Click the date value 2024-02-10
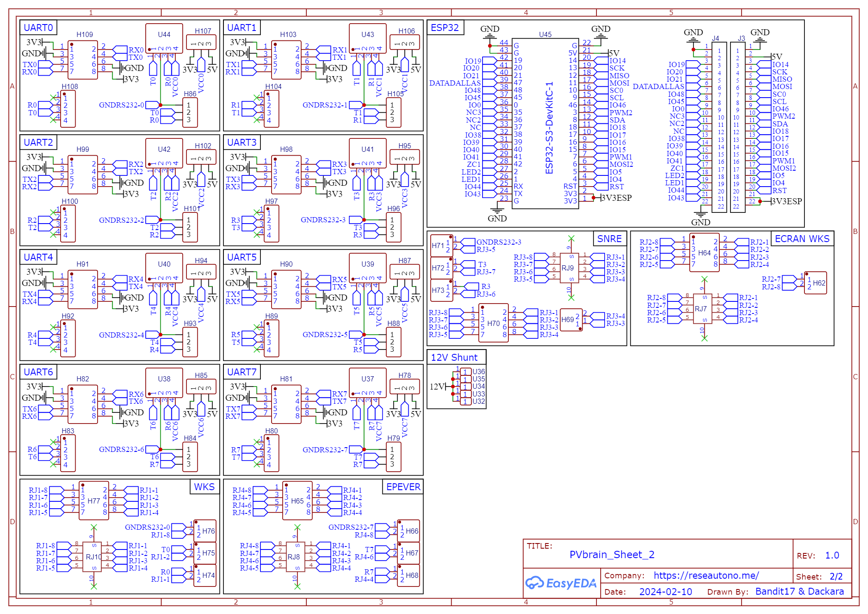 point(666,592)
